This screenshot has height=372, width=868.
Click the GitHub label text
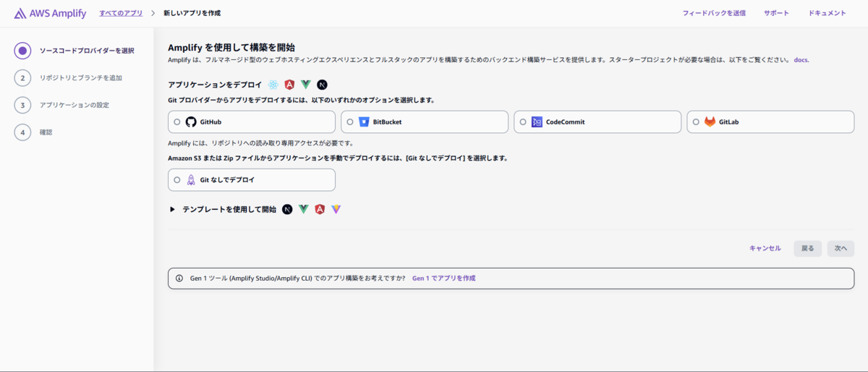click(x=211, y=122)
